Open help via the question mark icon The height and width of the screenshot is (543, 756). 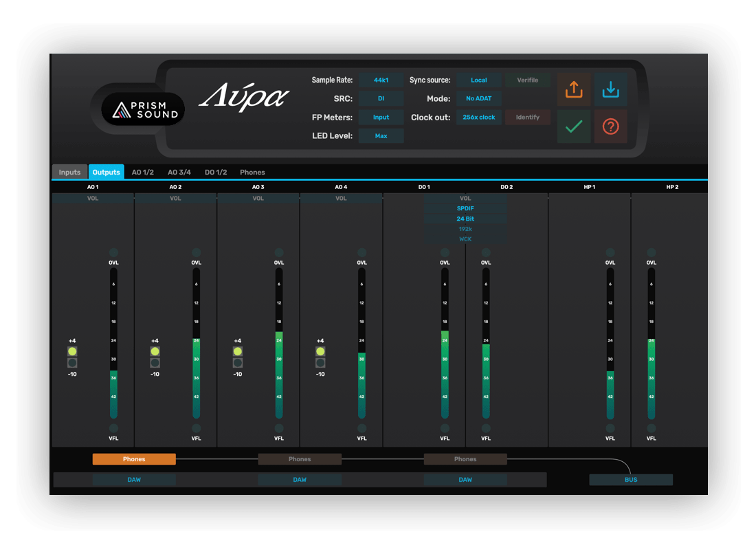(611, 127)
